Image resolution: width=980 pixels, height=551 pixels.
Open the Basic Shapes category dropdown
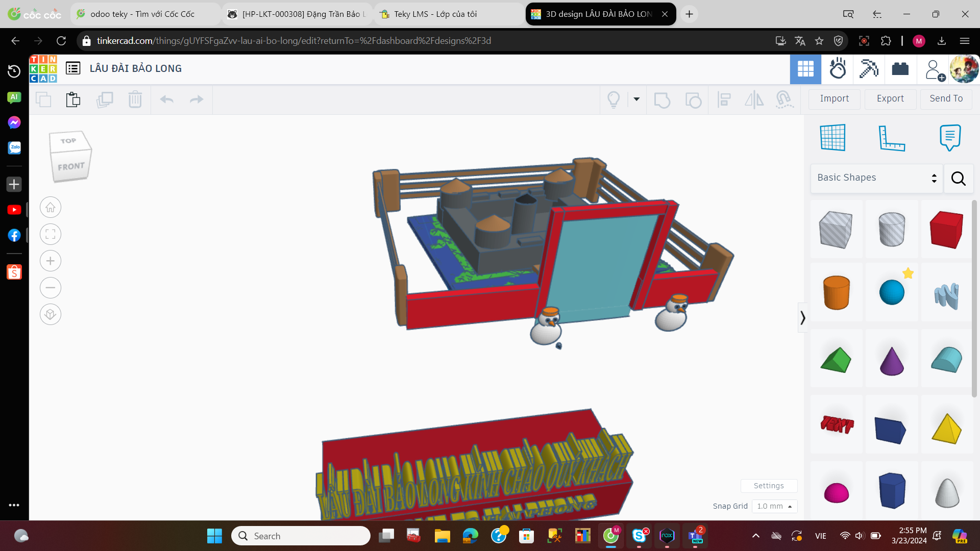876,178
